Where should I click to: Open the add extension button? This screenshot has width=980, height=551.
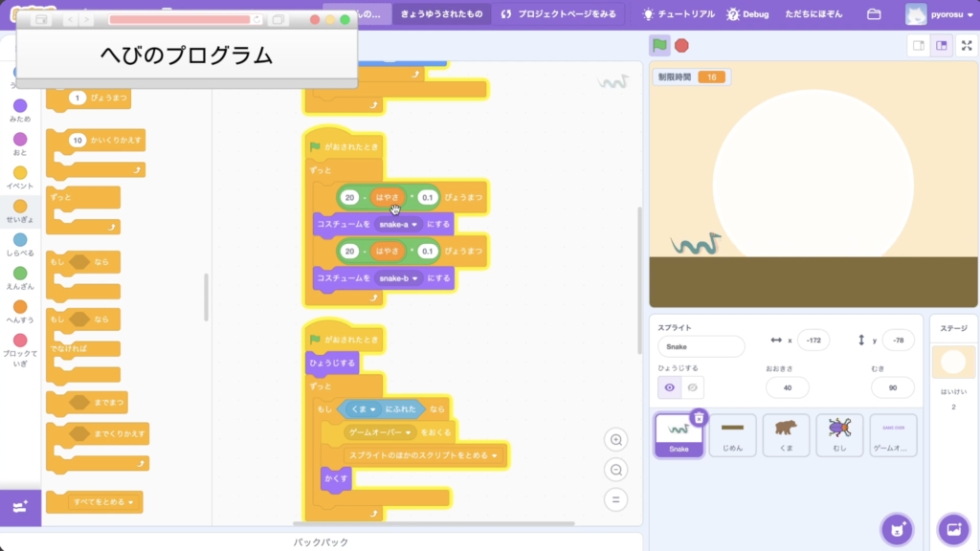click(x=20, y=506)
